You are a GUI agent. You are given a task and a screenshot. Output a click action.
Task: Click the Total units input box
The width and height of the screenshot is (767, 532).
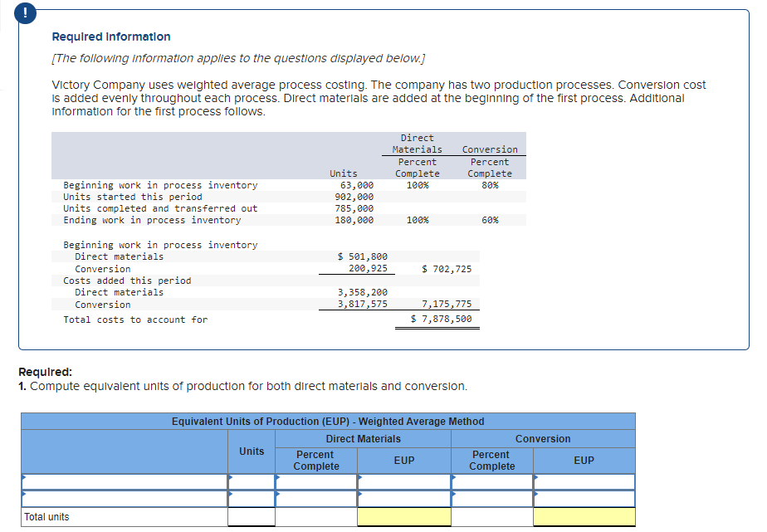(252, 516)
